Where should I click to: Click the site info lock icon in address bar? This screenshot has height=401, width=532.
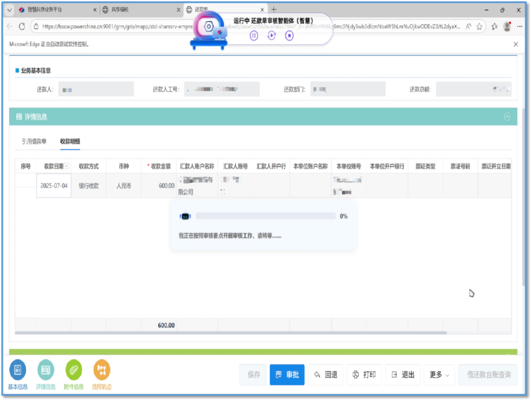tap(36, 27)
